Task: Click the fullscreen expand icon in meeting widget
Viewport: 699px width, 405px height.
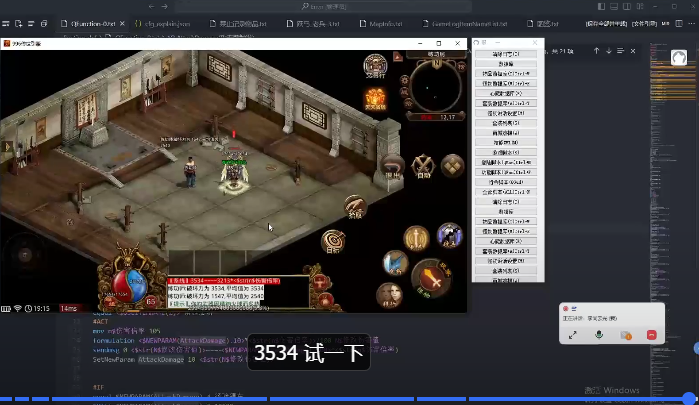Action: click(573, 335)
